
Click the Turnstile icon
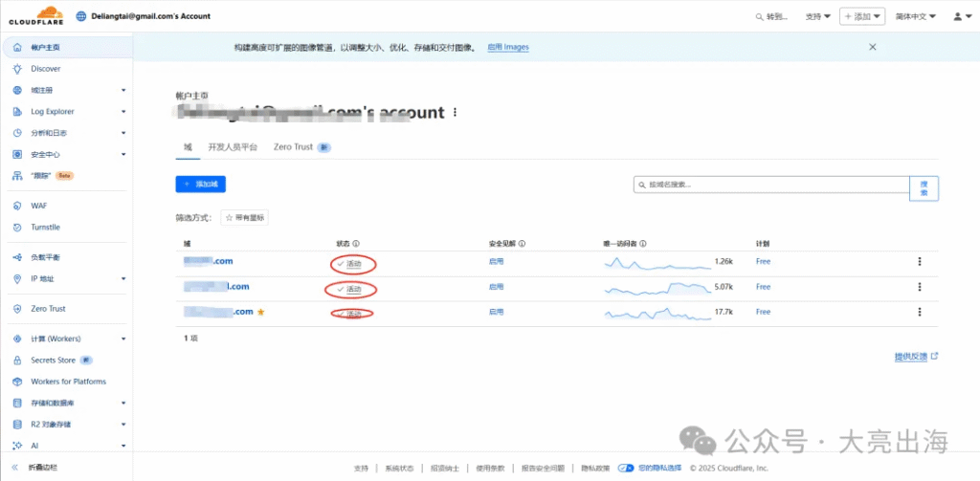click(x=17, y=228)
